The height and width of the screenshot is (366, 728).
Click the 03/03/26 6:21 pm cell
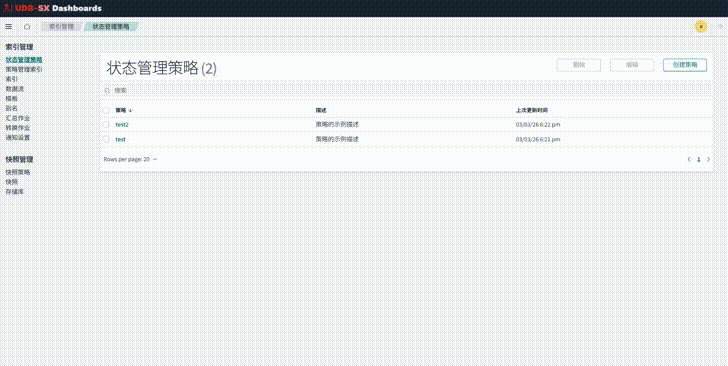[x=538, y=139]
